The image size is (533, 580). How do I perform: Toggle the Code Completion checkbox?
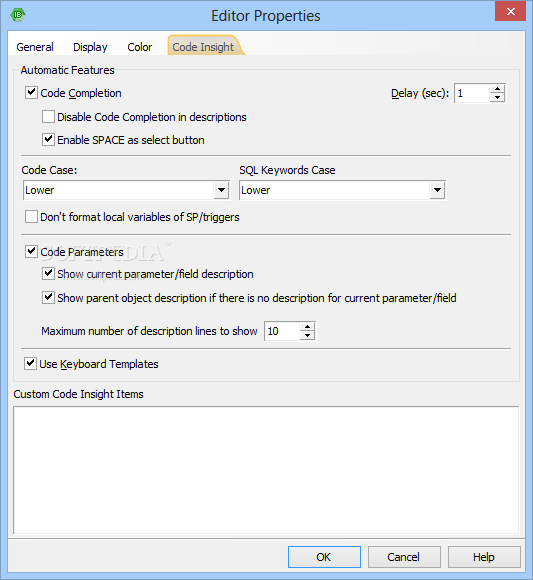point(31,92)
